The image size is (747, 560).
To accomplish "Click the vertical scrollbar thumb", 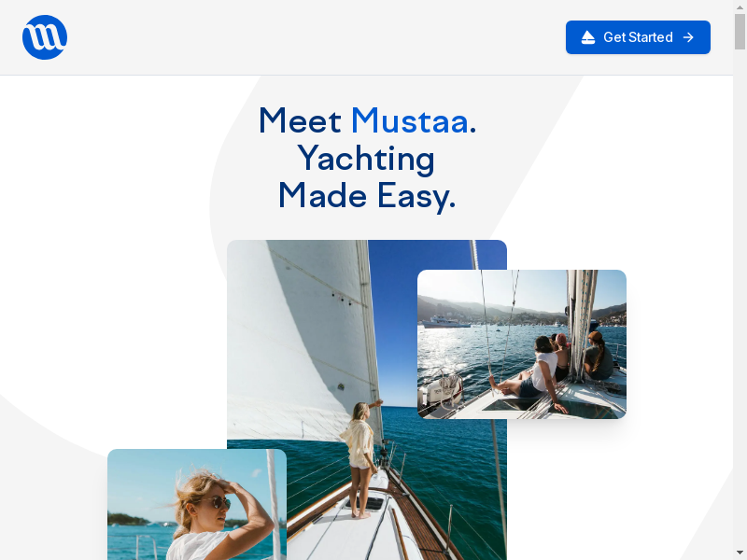I will point(740,31).
